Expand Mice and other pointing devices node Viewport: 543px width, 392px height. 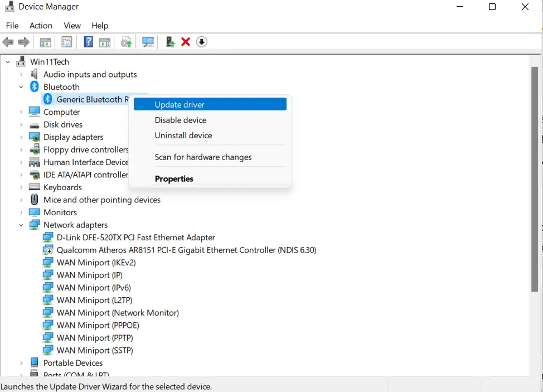[x=21, y=200]
